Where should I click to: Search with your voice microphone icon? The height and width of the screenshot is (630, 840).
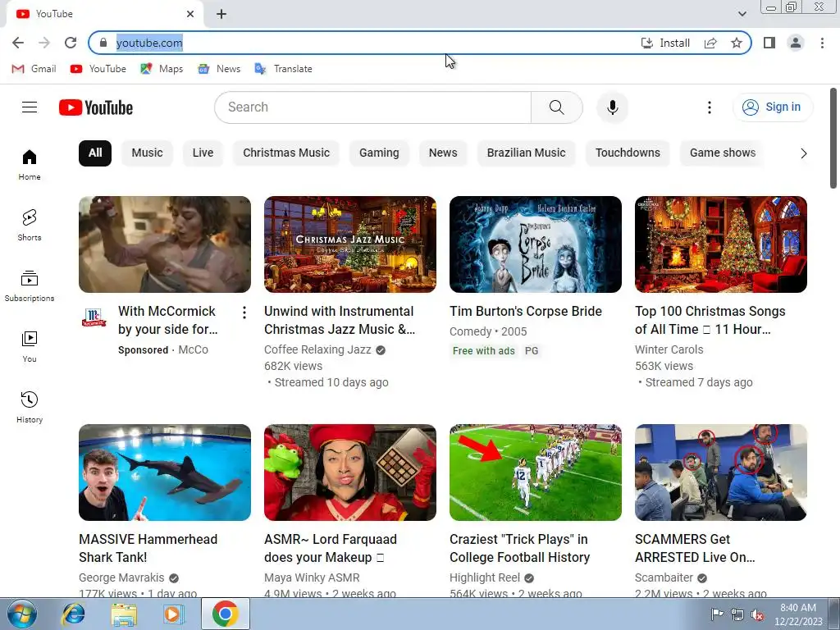pyautogui.click(x=612, y=107)
